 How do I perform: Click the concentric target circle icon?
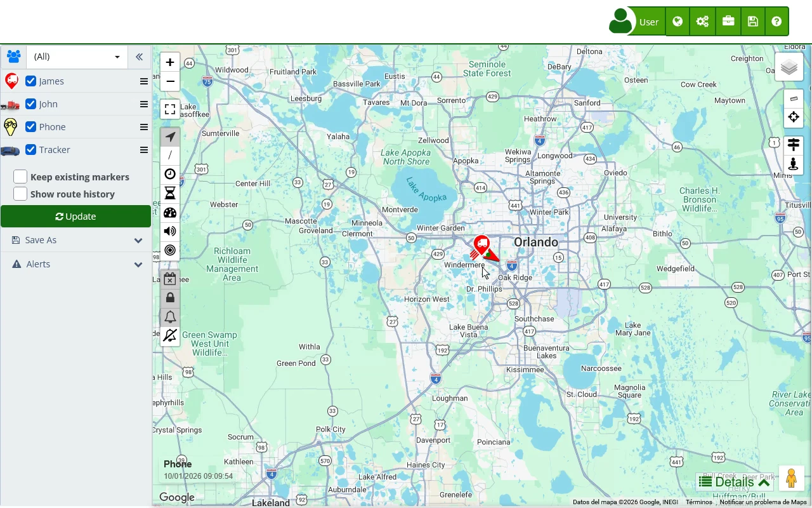pos(170,250)
